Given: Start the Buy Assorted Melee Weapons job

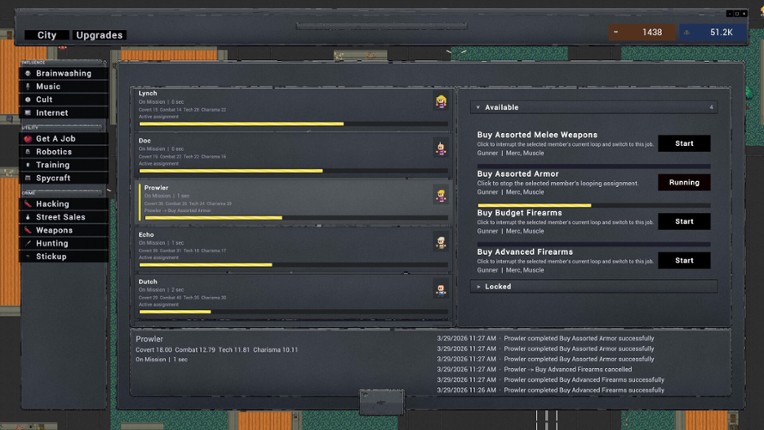Looking at the screenshot, I should [684, 143].
